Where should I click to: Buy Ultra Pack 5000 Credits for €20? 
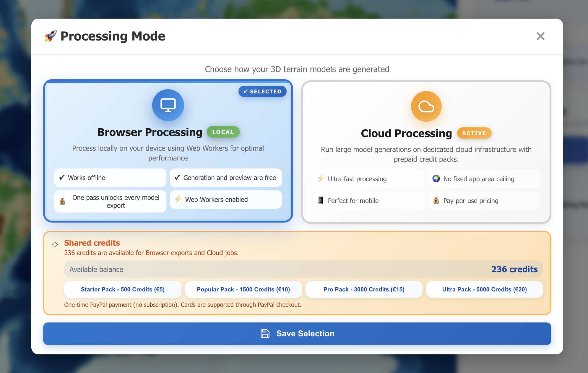click(x=484, y=289)
